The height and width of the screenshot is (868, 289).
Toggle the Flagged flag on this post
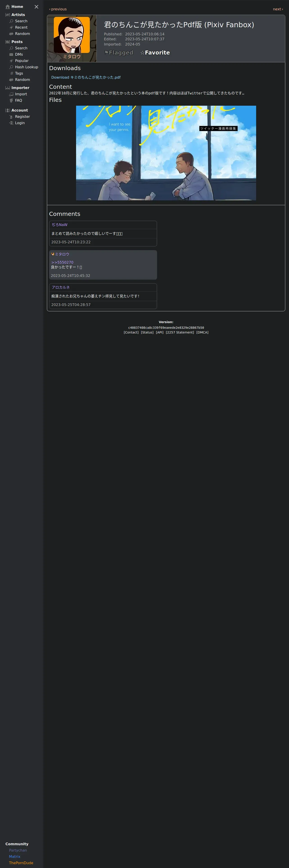[x=119, y=53]
